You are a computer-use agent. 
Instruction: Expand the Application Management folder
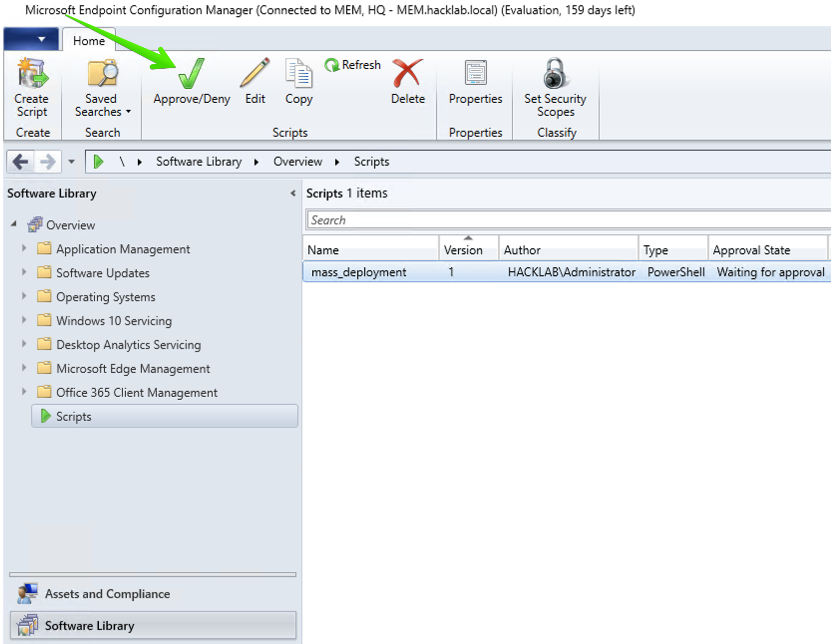coord(24,248)
